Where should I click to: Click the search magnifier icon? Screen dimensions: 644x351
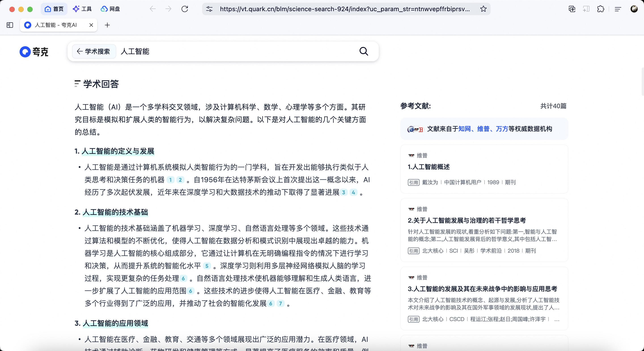[x=364, y=51]
